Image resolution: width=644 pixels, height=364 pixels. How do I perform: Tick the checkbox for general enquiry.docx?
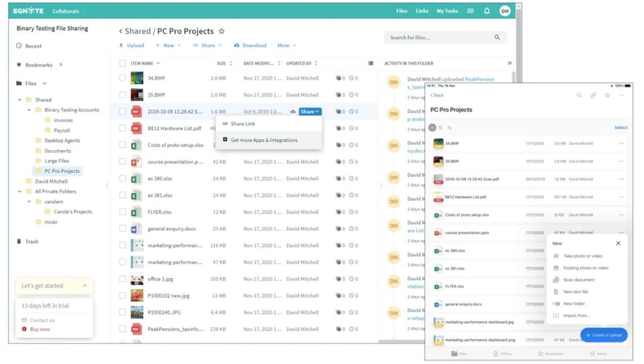(122, 229)
